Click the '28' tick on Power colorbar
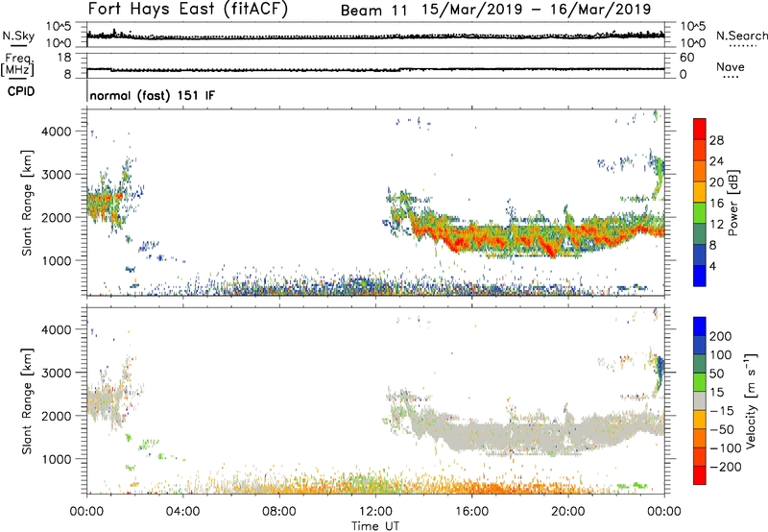 [716, 140]
